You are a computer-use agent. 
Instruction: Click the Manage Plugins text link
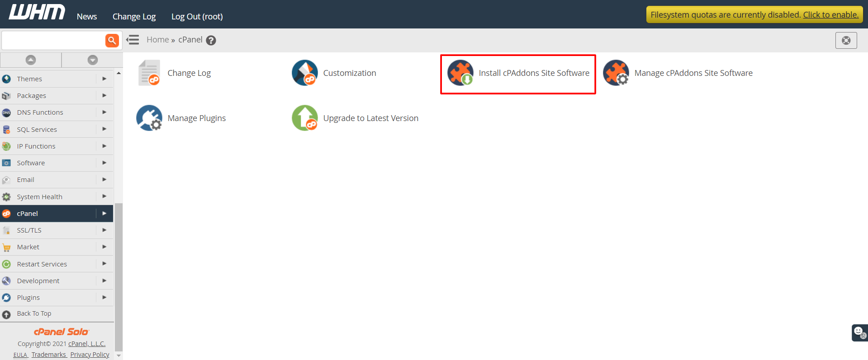point(197,118)
